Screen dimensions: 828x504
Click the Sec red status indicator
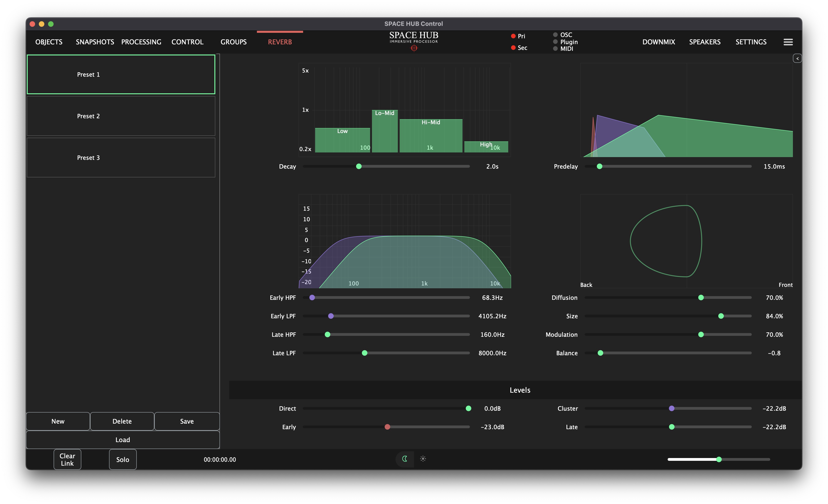pos(513,48)
